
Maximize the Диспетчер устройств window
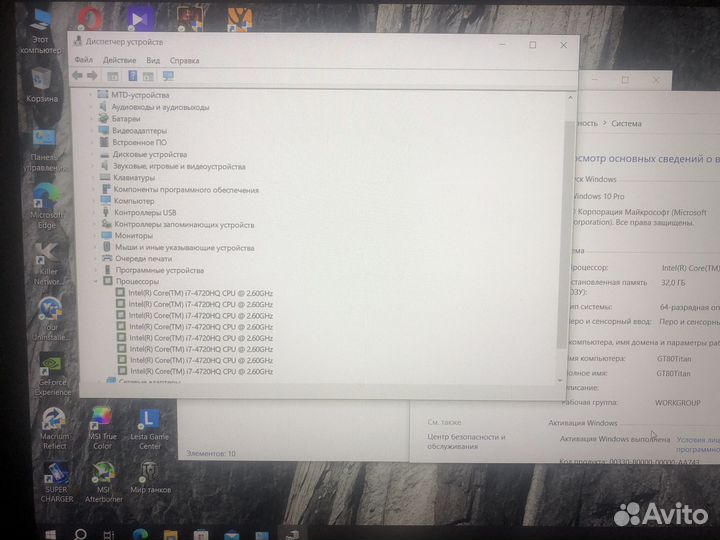[x=533, y=45]
